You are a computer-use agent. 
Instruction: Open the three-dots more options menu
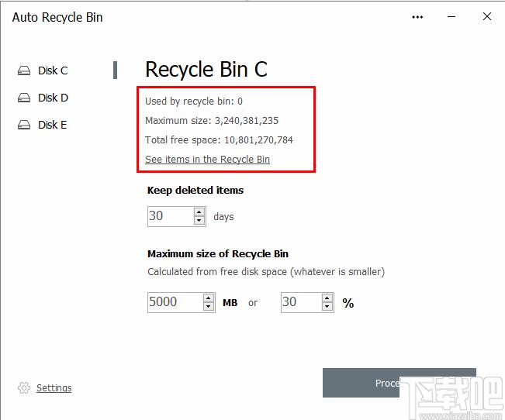(x=417, y=17)
